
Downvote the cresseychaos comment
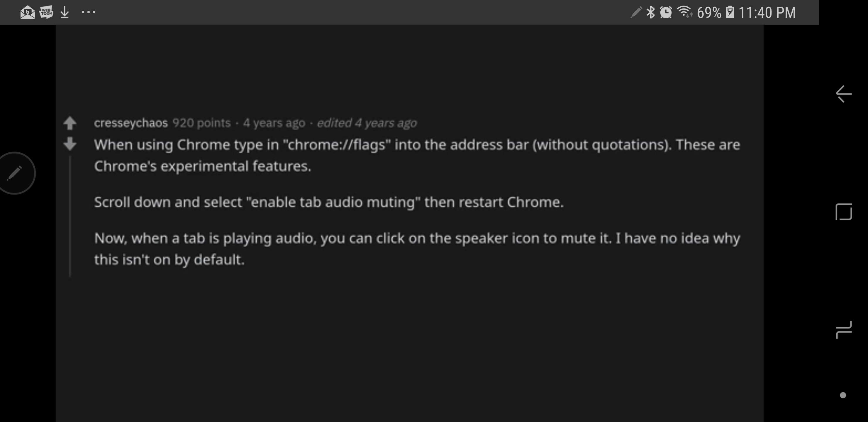[70, 144]
